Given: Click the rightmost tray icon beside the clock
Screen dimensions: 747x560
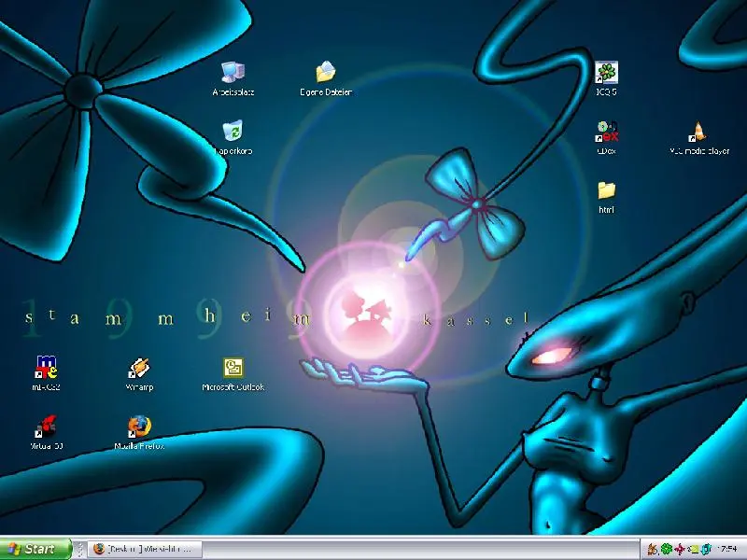Looking at the screenshot, I should pyautogui.click(x=707, y=549).
